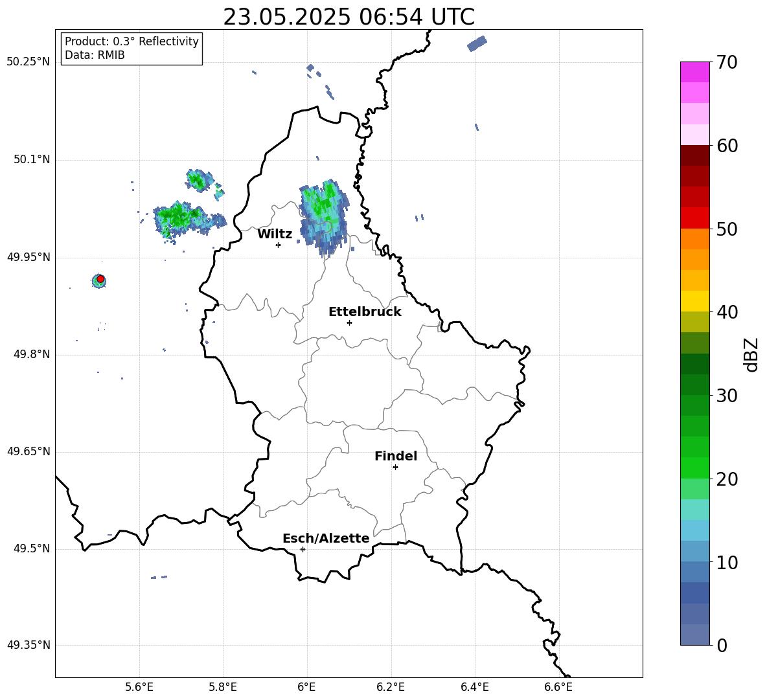Click the colorbar tick value 60
767x700 pixels.
point(727,146)
